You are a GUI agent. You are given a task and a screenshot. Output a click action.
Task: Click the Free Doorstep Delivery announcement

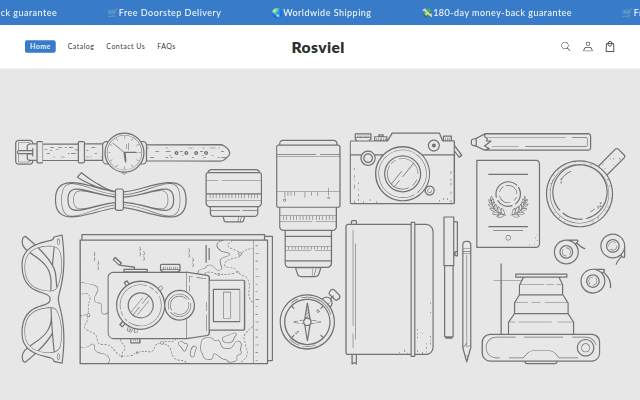(x=164, y=13)
